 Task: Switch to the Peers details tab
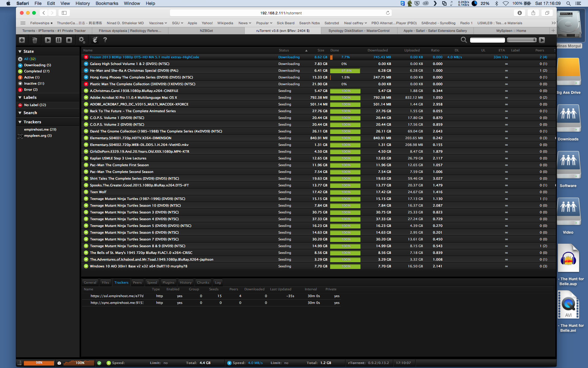click(x=137, y=282)
